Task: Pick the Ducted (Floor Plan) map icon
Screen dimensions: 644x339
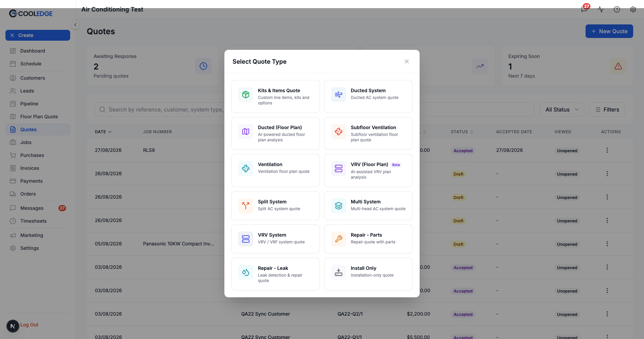Action: tap(246, 132)
